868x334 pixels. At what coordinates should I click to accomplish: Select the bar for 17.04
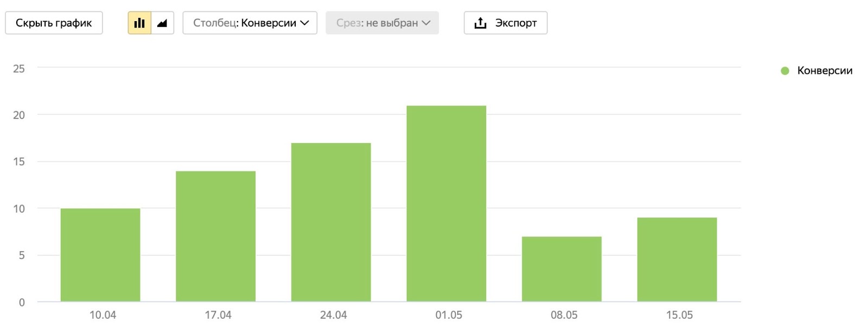click(x=216, y=236)
